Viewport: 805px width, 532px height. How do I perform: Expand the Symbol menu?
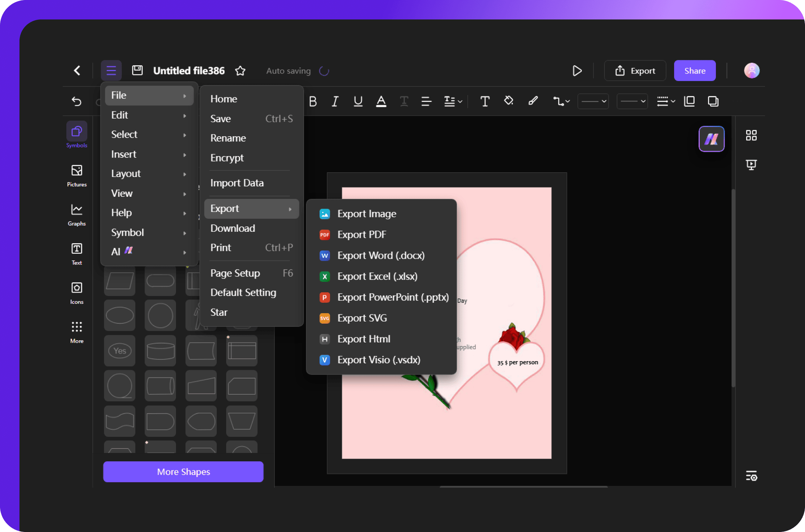tap(149, 232)
